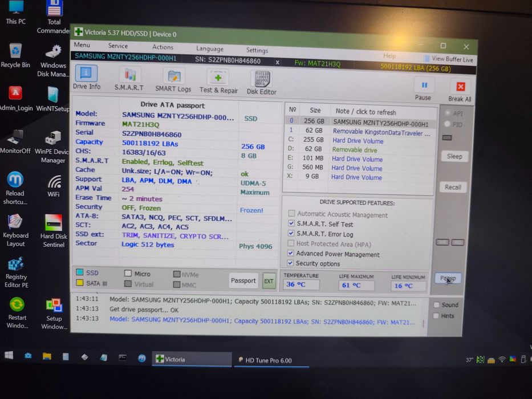Open SMART Logs
This screenshot has height=399, width=532.
click(173, 80)
